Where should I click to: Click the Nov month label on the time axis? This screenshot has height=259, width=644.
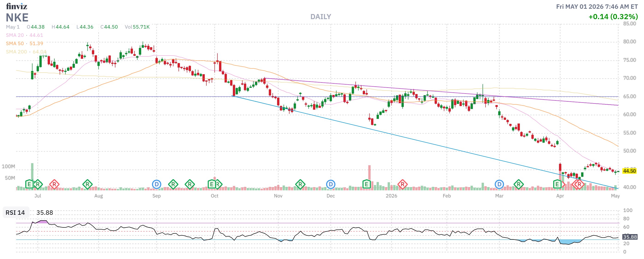coord(278,196)
